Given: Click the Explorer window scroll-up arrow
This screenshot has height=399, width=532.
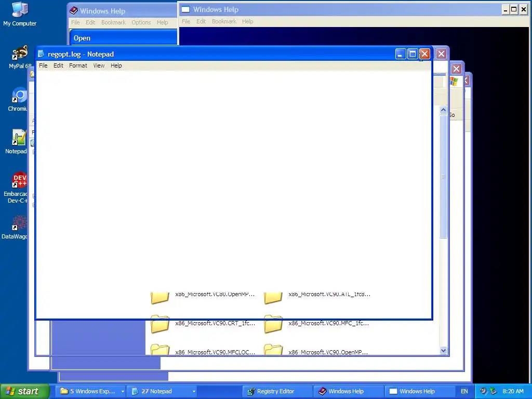Looking at the screenshot, I should [443, 110].
